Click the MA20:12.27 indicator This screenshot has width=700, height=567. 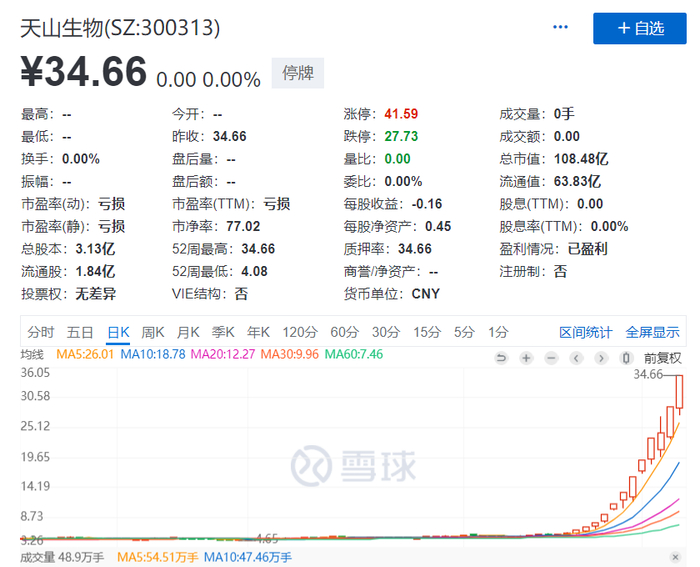223,354
